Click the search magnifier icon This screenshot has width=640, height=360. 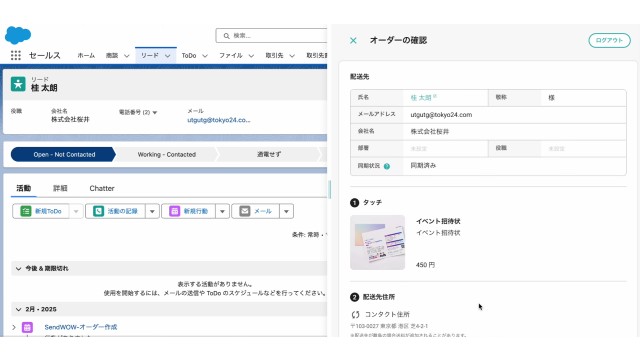pyautogui.click(x=227, y=36)
